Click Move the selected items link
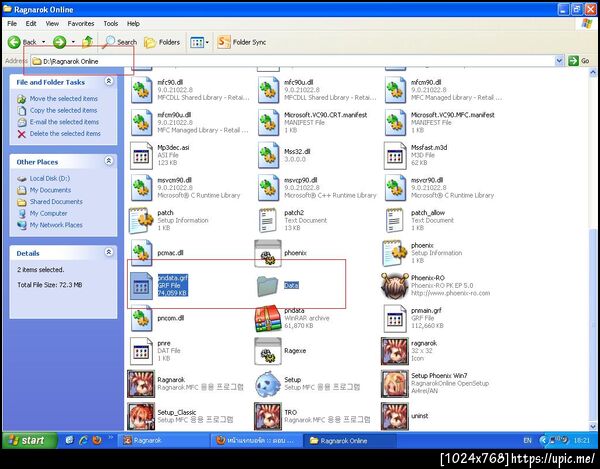The width and height of the screenshot is (600, 469). (x=64, y=99)
